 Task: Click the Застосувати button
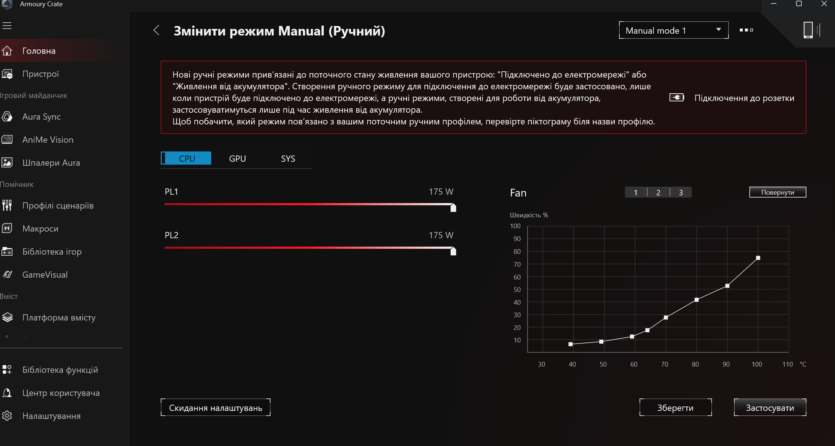(770, 408)
